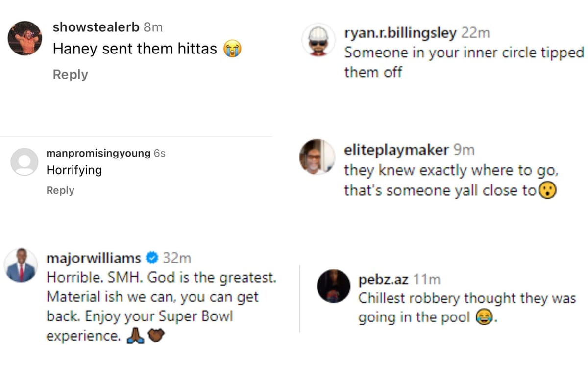This screenshot has width=588, height=368.
Task: Click Reply under showstealerb's comment
Action: (x=70, y=75)
